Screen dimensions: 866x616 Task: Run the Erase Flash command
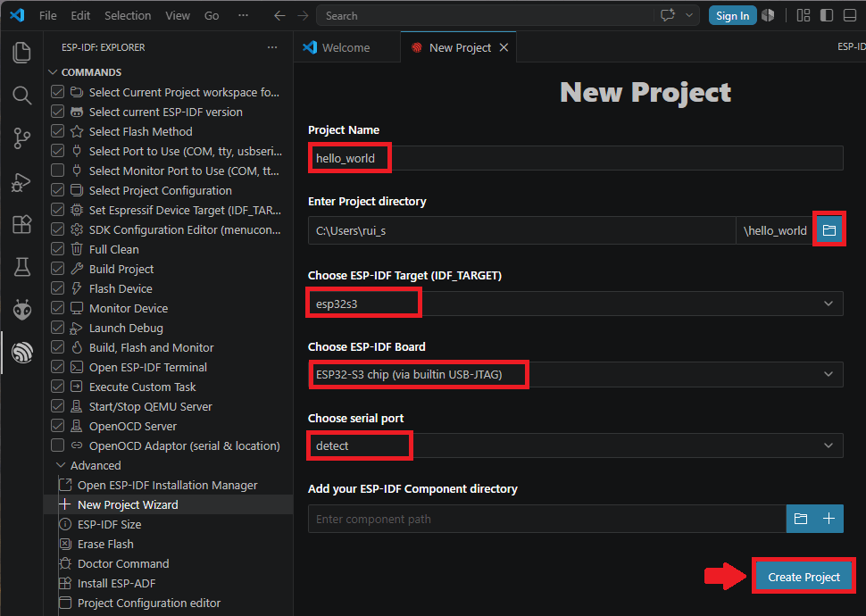[x=105, y=544]
